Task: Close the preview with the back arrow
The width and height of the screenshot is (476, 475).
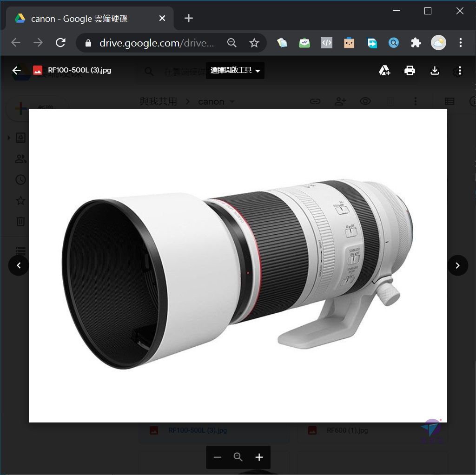Action: [16, 71]
